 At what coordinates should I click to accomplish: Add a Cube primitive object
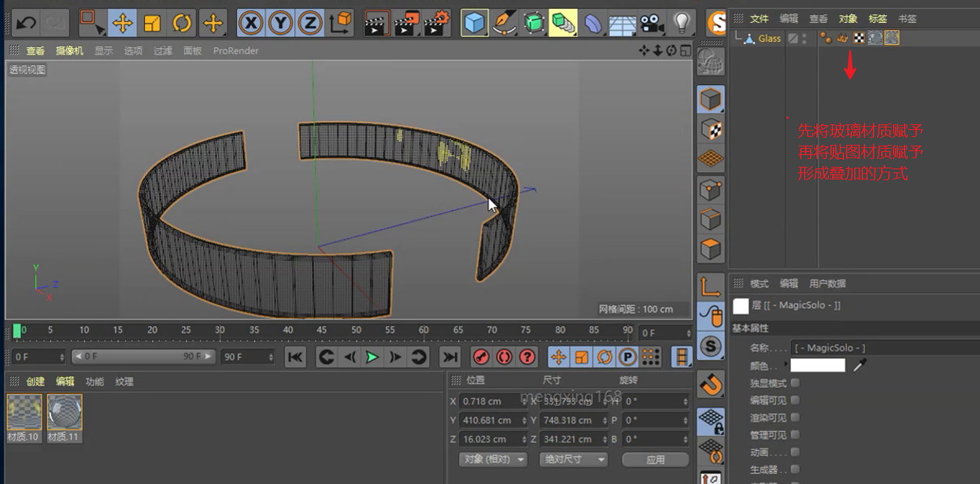(474, 23)
